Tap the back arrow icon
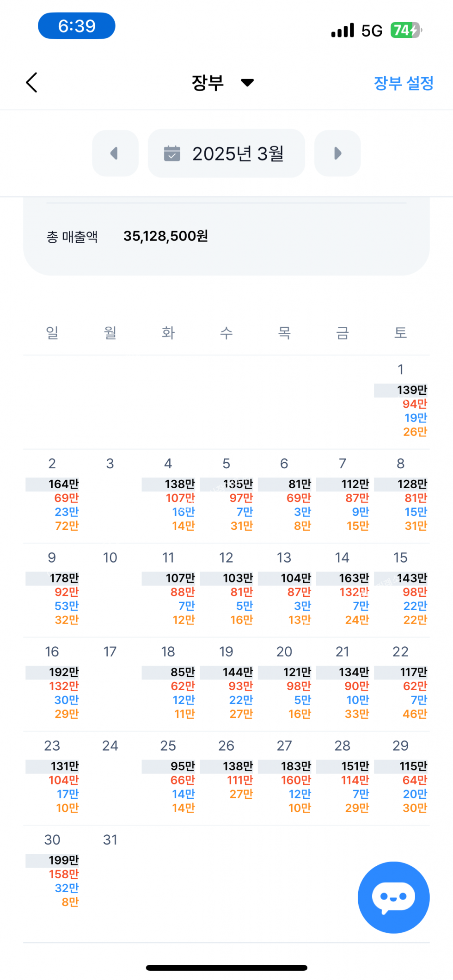453x980 pixels. [x=31, y=83]
